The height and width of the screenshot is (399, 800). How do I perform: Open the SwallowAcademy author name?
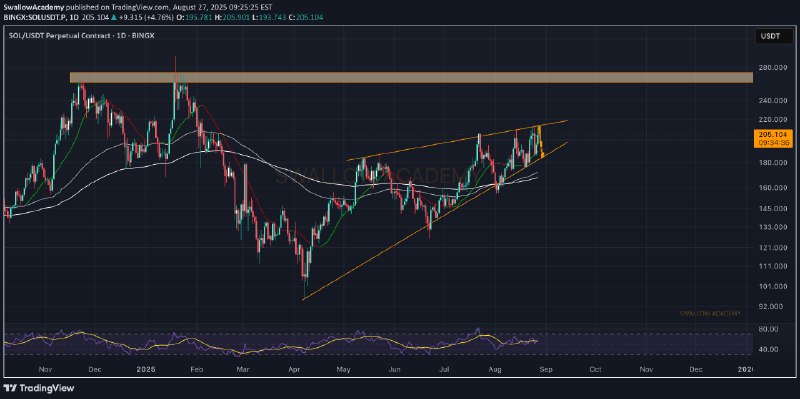[x=33, y=8]
